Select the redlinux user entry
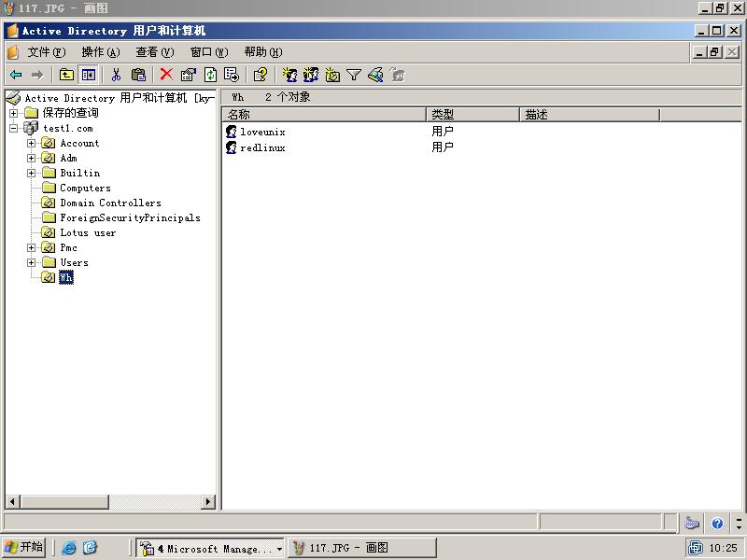 coord(262,147)
